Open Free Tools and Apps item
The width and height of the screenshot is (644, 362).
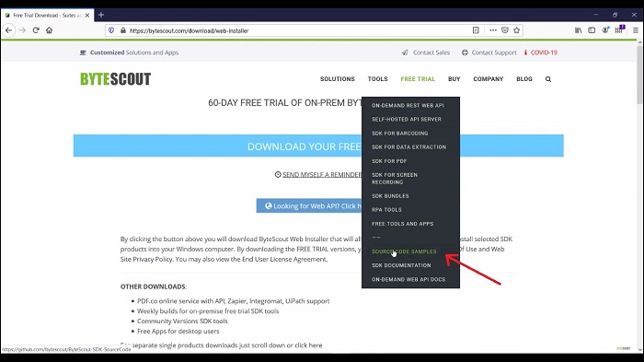click(x=403, y=224)
